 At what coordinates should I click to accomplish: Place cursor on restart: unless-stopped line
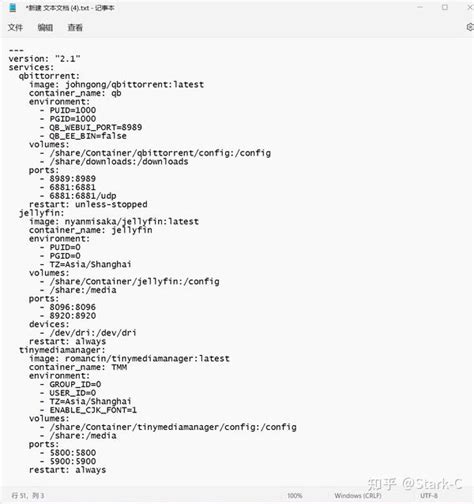click(88, 204)
